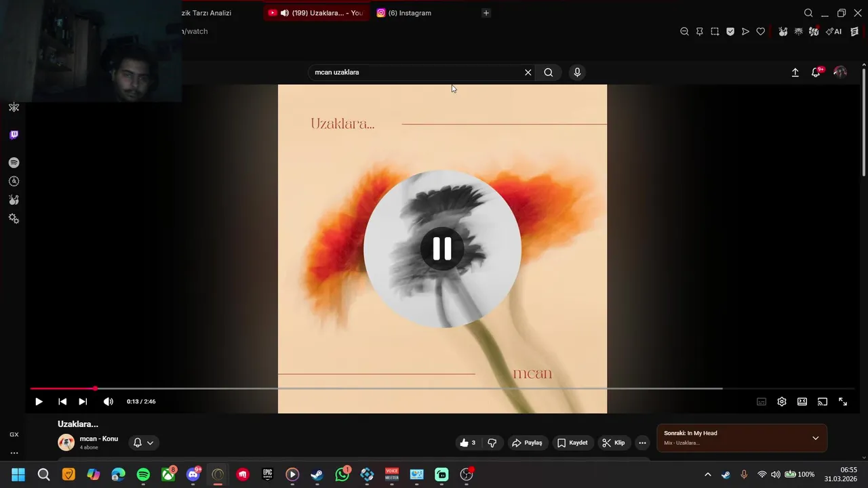Select the Uzaklara YouTube tab
This screenshot has width=868, height=488.
[x=316, y=13]
